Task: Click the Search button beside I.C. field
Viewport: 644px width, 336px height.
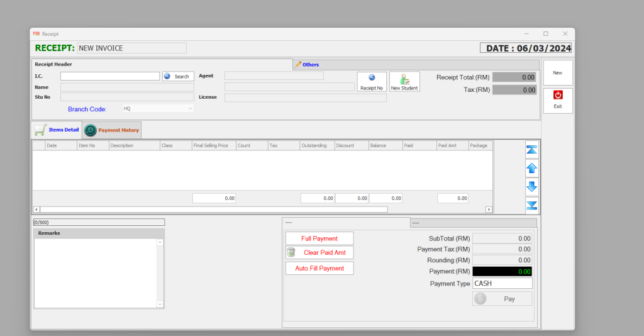Action: (178, 76)
